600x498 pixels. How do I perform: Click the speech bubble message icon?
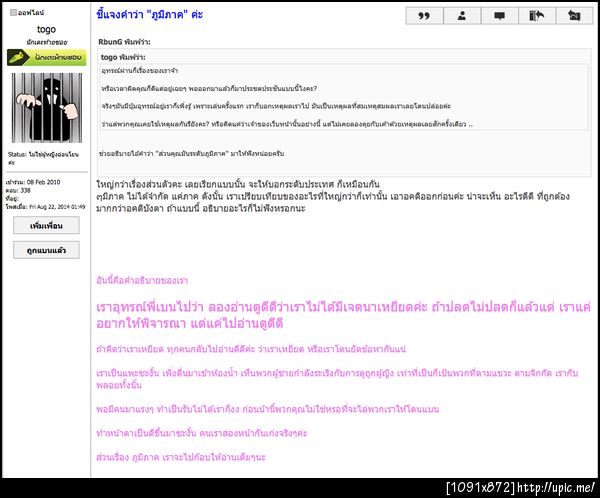click(499, 16)
